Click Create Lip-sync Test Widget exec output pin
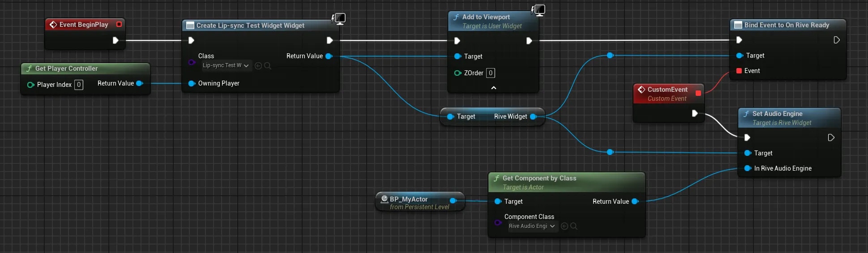The image size is (868, 253). tap(330, 40)
